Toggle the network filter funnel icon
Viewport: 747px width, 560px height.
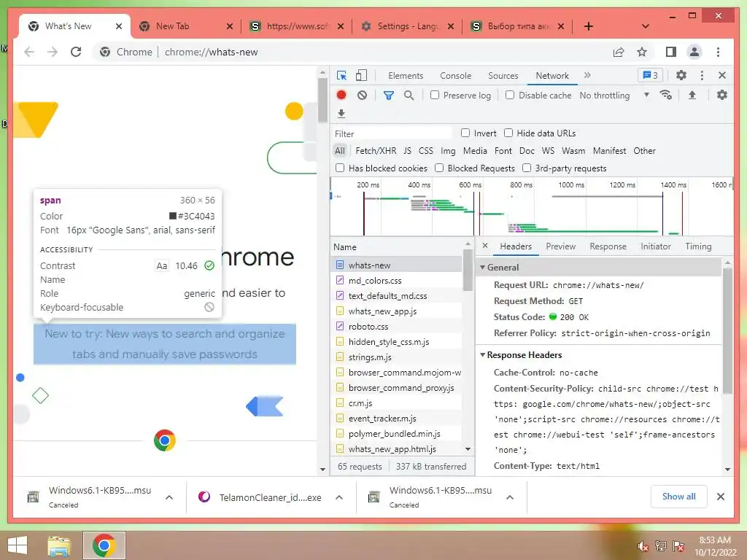coord(388,96)
